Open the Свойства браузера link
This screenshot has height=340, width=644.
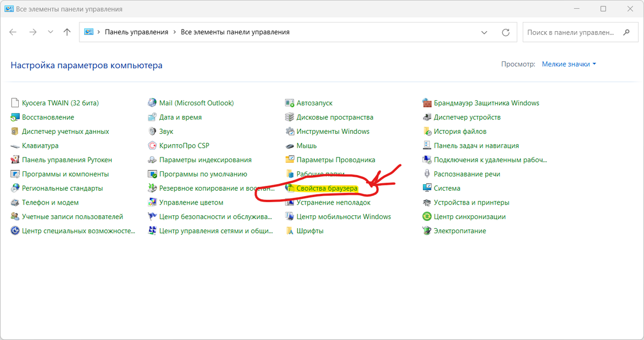pyautogui.click(x=327, y=189)
